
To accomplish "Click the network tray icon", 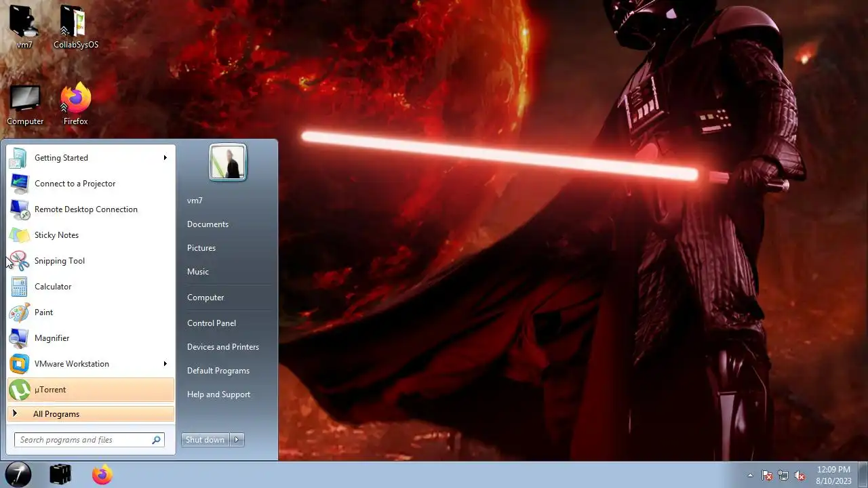I will 783,475.
